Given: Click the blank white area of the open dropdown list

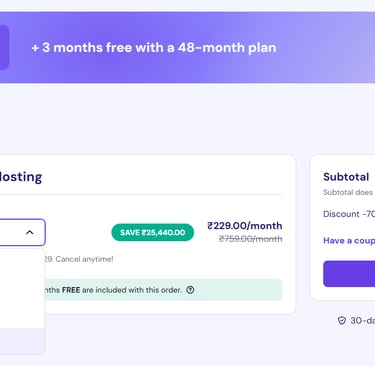Looking at the screenshot, I should [x=22, y=288].
